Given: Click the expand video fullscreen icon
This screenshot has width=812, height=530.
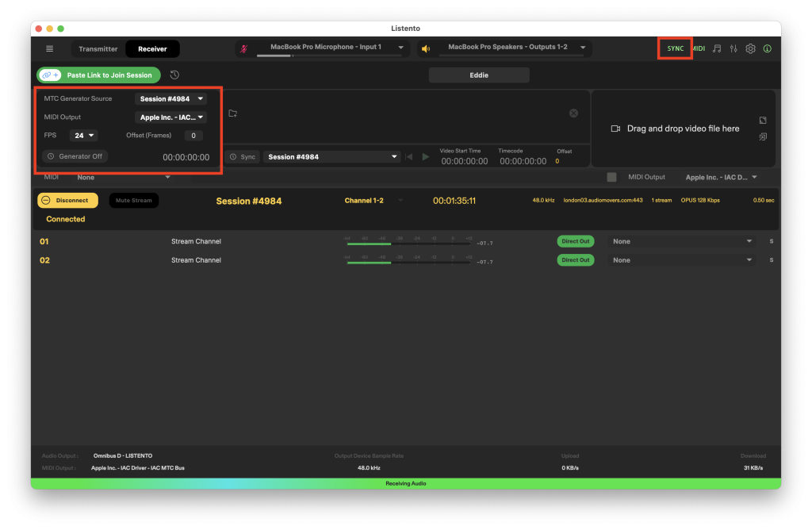Looking at the screenshot, I should pyautogui.click(x=763, y=120).
